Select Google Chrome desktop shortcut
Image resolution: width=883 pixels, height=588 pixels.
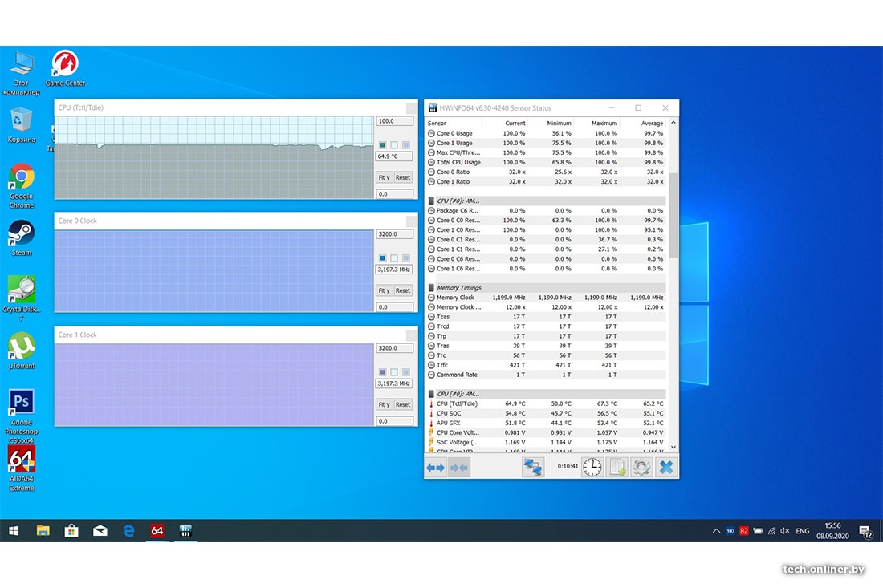(x=22, y=185)
